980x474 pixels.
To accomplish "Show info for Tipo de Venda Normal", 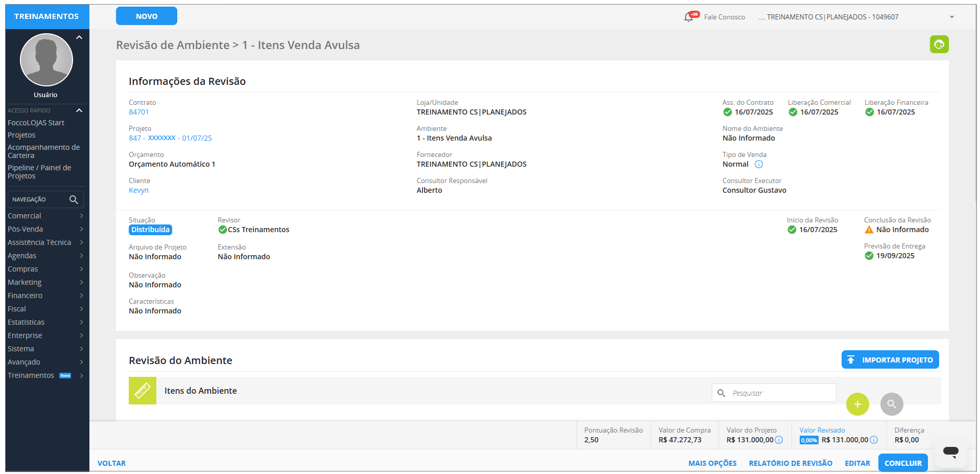I will [759, 164].
